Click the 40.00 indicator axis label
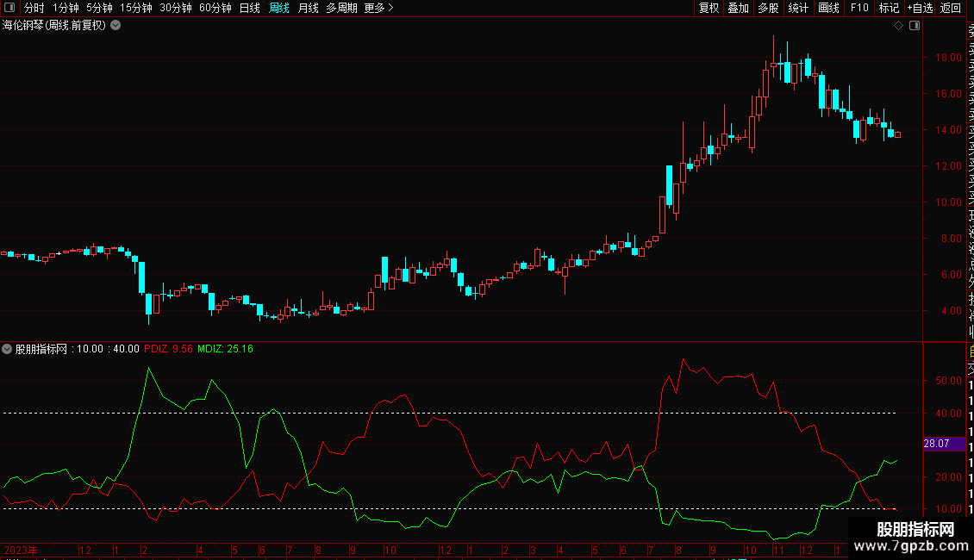This screenshot has width=974, height=560. pyautogui.click(x=948, y=413)
